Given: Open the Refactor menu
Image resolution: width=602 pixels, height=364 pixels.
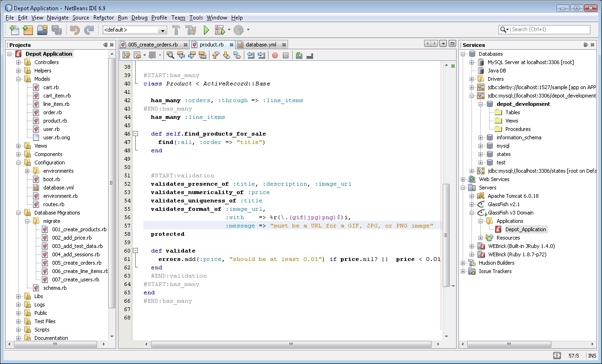Looking at the screenshot, I should (x=103, y=18).
